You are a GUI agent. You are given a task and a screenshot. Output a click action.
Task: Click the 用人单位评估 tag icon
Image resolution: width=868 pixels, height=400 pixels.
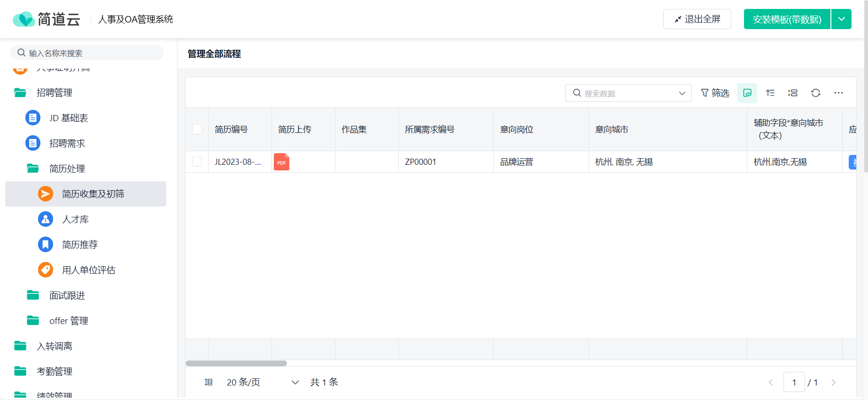point(46,270)
